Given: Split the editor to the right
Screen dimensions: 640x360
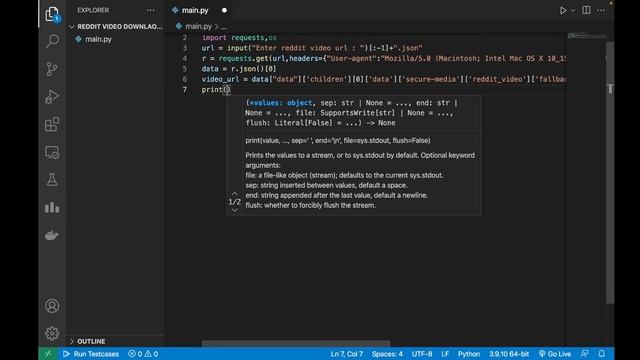Looking at the screenshot, I should [586, 10].
